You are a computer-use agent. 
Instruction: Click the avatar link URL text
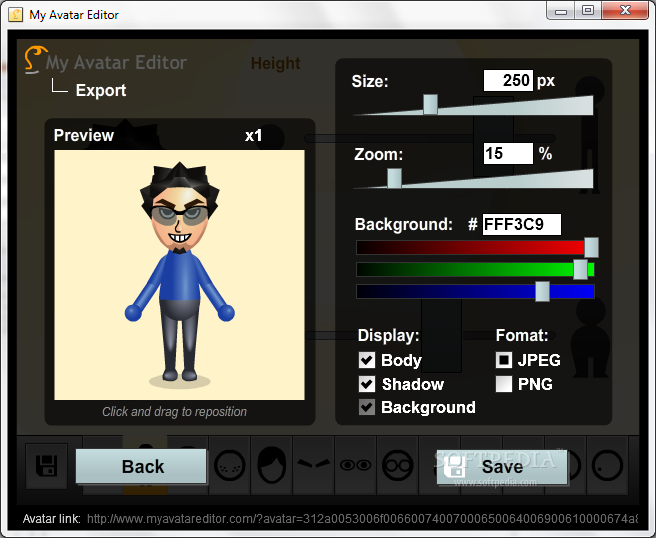[x=362, y=519]
